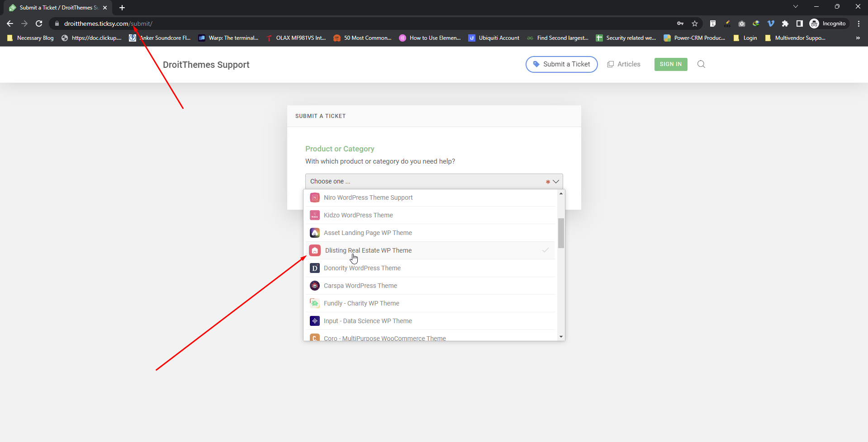
Task: Open the Choose one product dropdown
Action: [x=434, y=181]
